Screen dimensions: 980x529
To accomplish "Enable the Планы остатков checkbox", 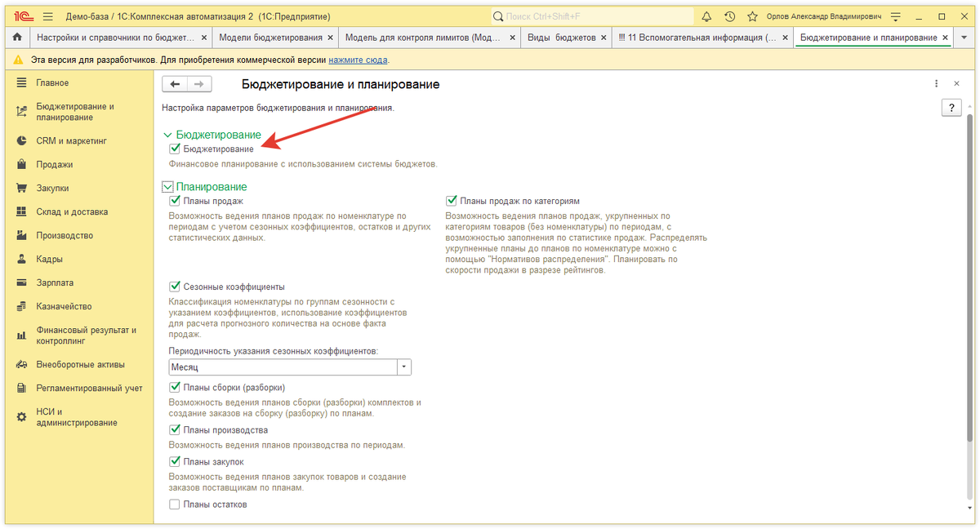I will [174, 505].
